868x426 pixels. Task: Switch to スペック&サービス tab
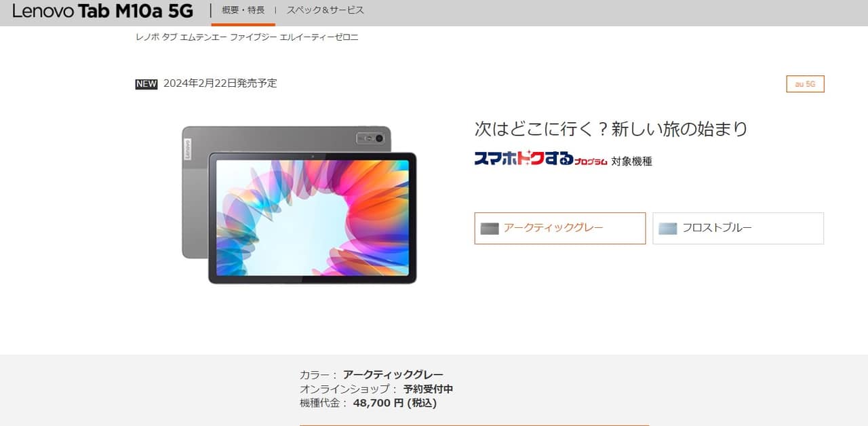point(325,10)
